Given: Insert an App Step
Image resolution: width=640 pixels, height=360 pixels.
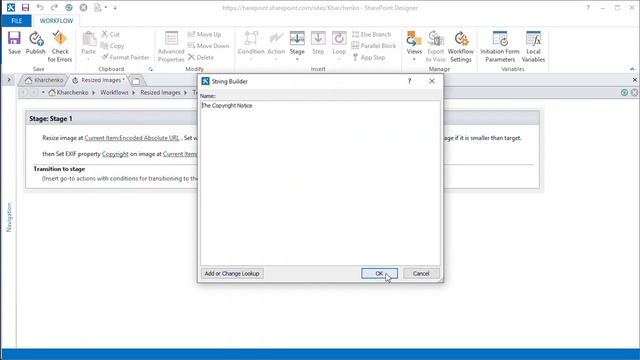Looking at the screenshot, I should [369, 57].
